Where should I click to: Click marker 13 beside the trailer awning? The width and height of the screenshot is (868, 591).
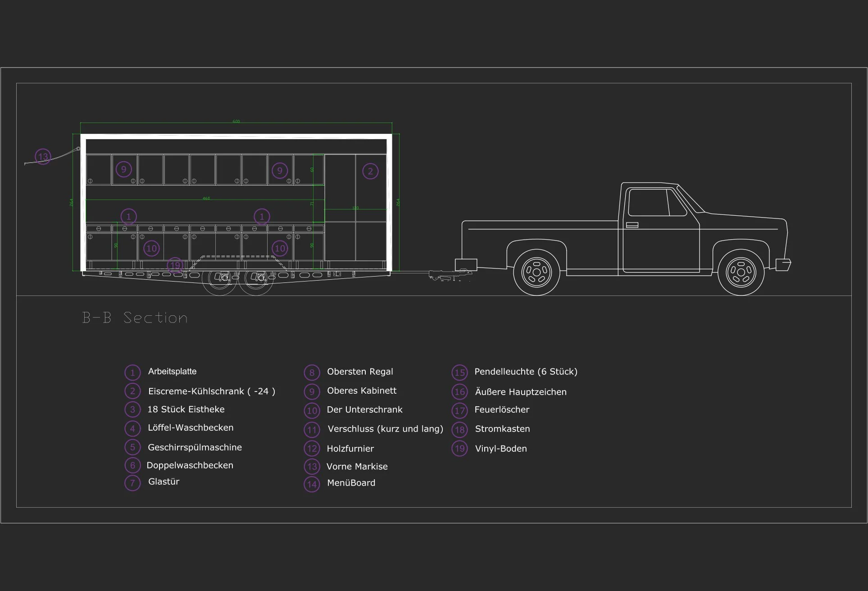coord(43,157)
